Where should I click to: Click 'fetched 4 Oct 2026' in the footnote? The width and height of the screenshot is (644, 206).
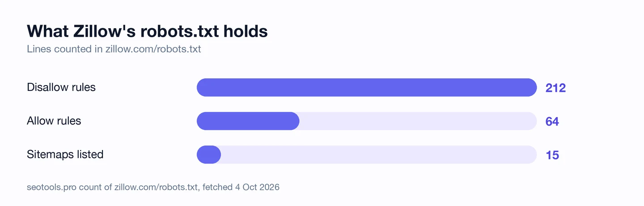(x=241, y=187)
